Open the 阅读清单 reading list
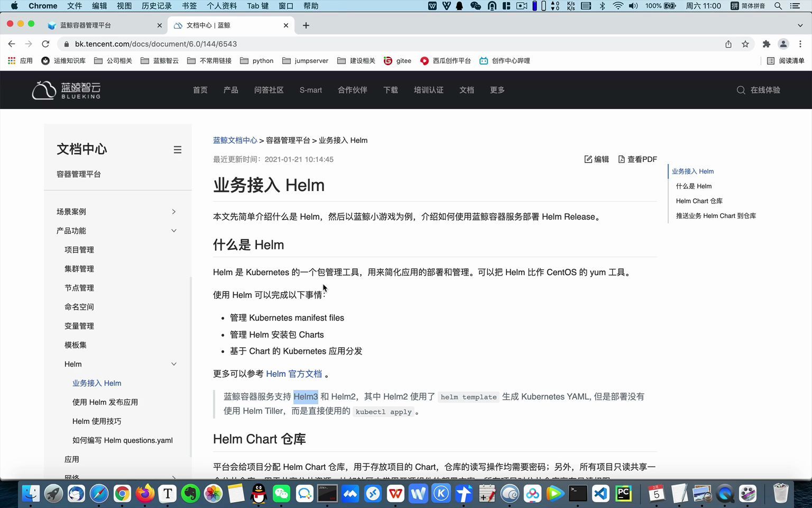The image size is (812, 508). pyautogui.click(x=786, y=61)
